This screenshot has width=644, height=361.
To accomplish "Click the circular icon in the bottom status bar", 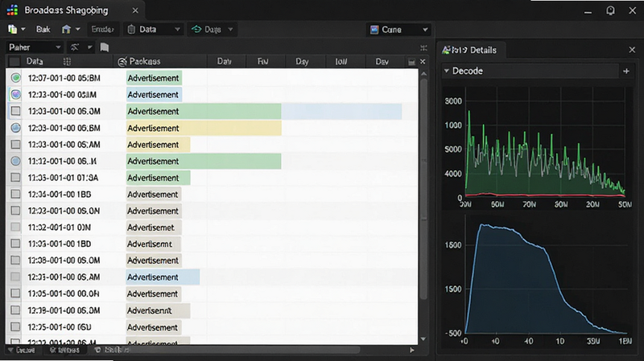I will pyautogui.click(x=97, y=350).
